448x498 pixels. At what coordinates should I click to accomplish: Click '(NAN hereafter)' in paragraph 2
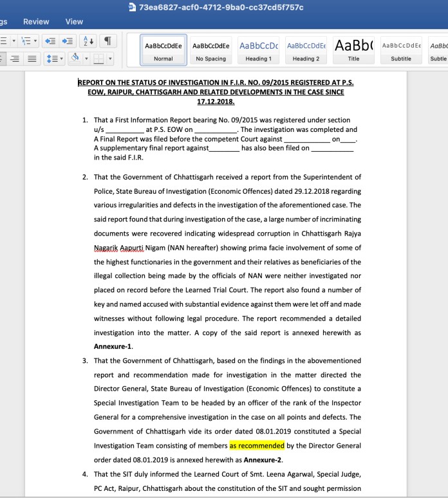193,248
